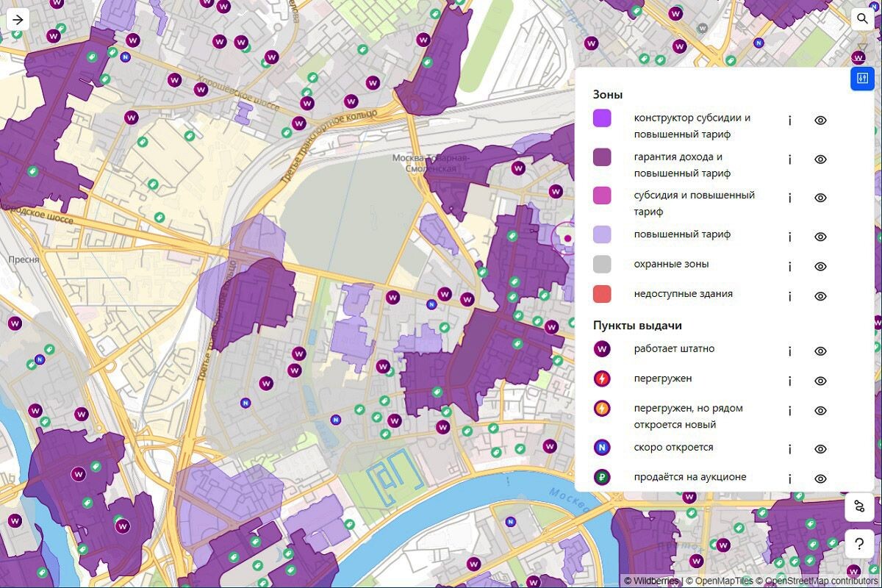This screenshot has height=588, width=882.
Task: Click the 'Пункты выдачи' section heading
Action: click(x=638, y=325)
